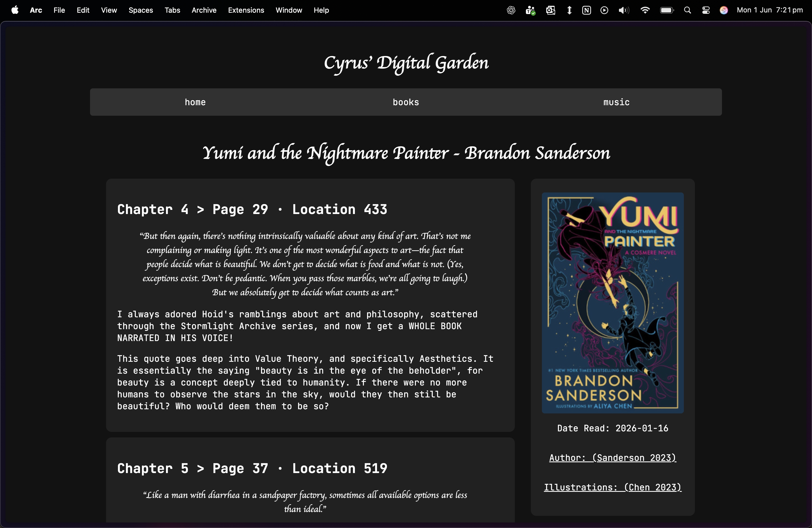Open the Outlook menu bar icon

(x=550, y=10)
